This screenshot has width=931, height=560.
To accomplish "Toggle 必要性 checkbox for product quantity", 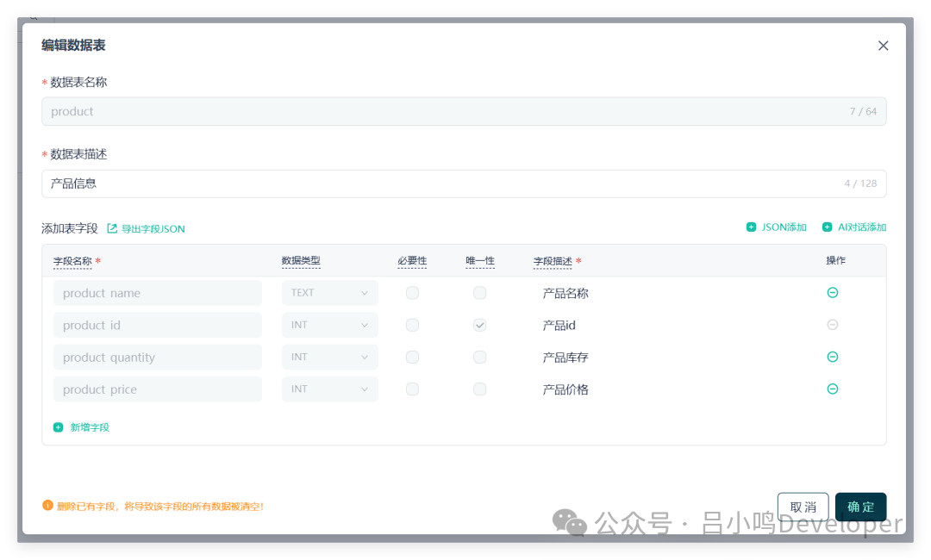I will coord(412,357).
